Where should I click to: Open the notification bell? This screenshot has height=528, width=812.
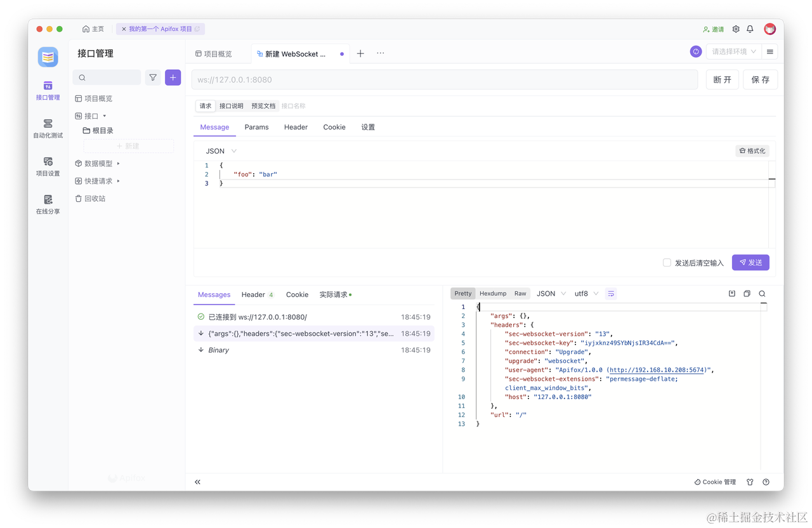click(749, 29)
